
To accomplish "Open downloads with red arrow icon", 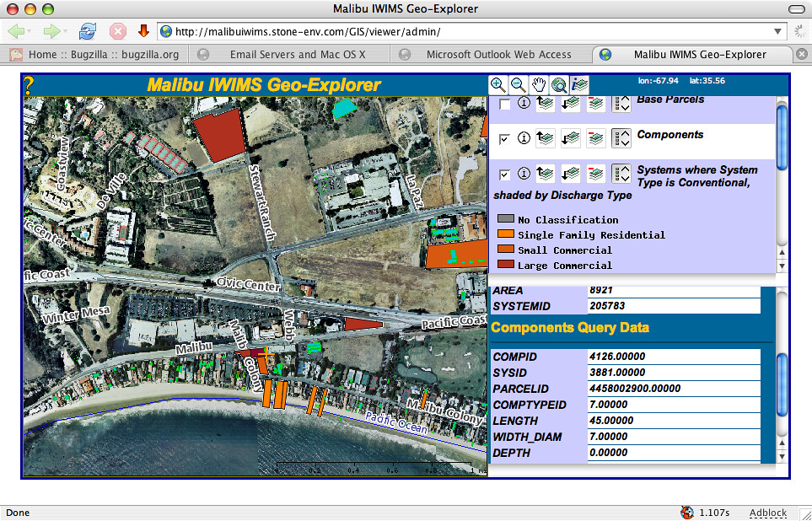I will coord(144,31).
